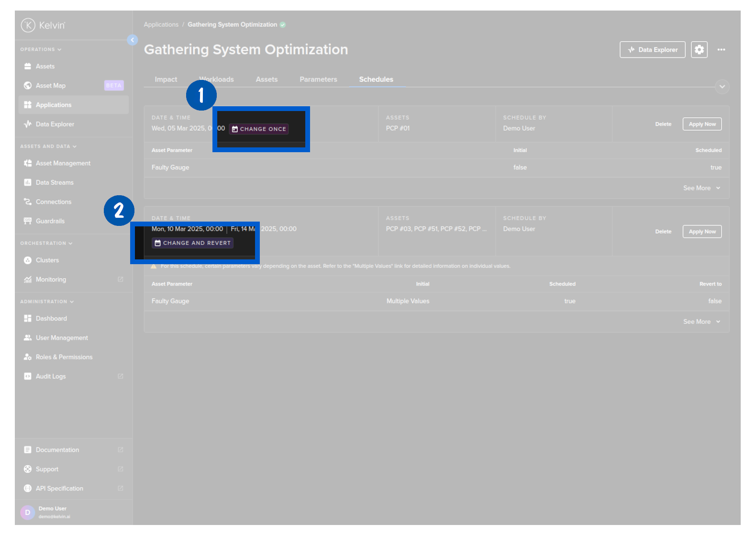This screenshot has width=756, height=536.
Task: Open Roles & Permissions page
Action: click(64, 357)
